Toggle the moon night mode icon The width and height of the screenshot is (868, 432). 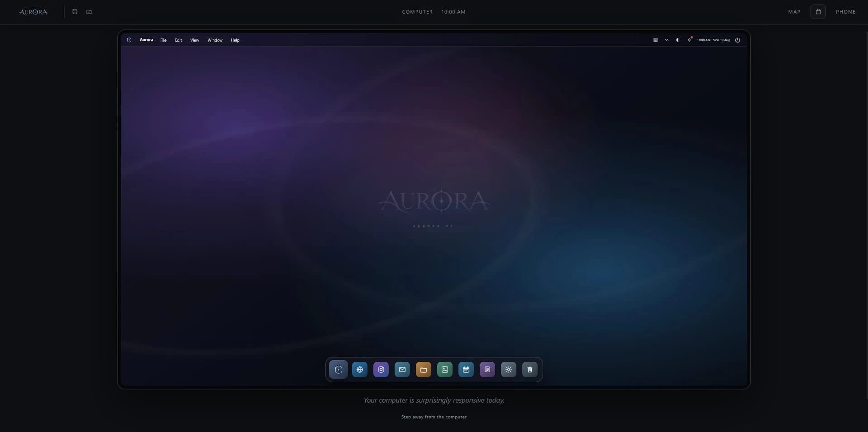coord(677,40)
